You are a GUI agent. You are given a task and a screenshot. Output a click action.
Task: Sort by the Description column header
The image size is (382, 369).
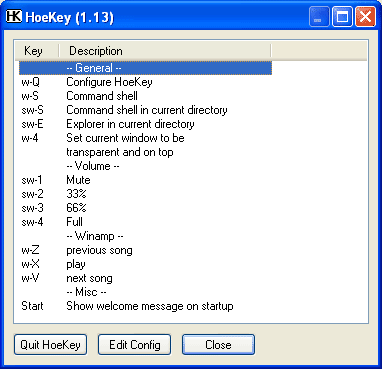pyautogui.click(x=165, y=51)
